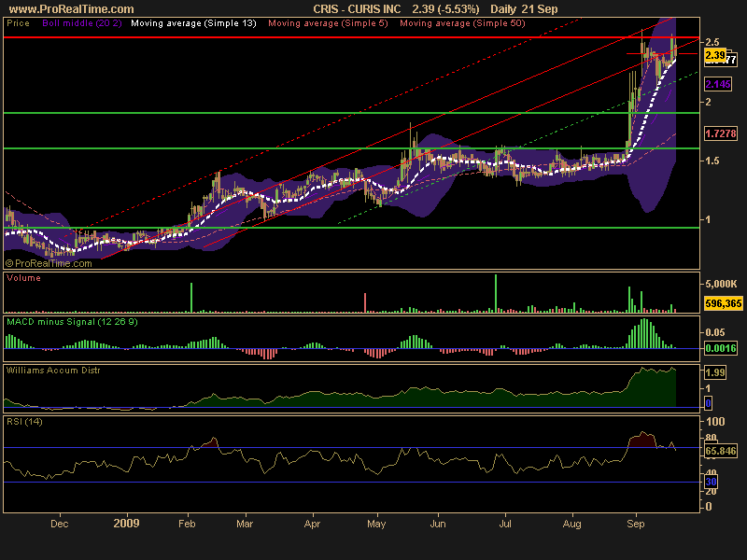Select the 2009 year axis label
This screenshot has width=747, height=560.
pos(127,524)
